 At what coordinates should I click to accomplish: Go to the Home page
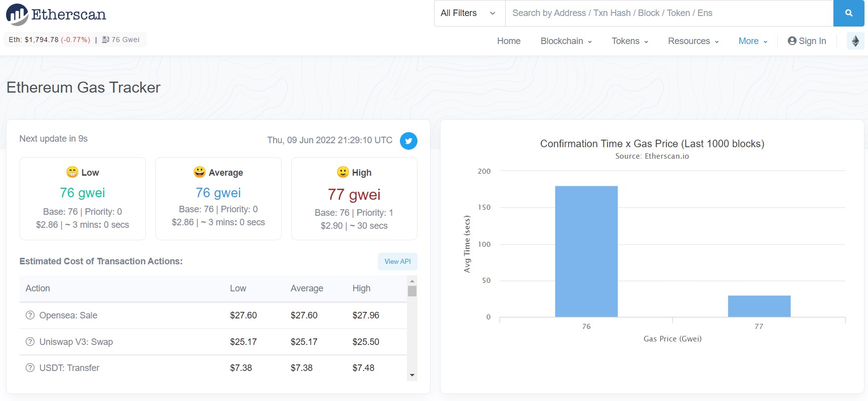coord(509,41)
